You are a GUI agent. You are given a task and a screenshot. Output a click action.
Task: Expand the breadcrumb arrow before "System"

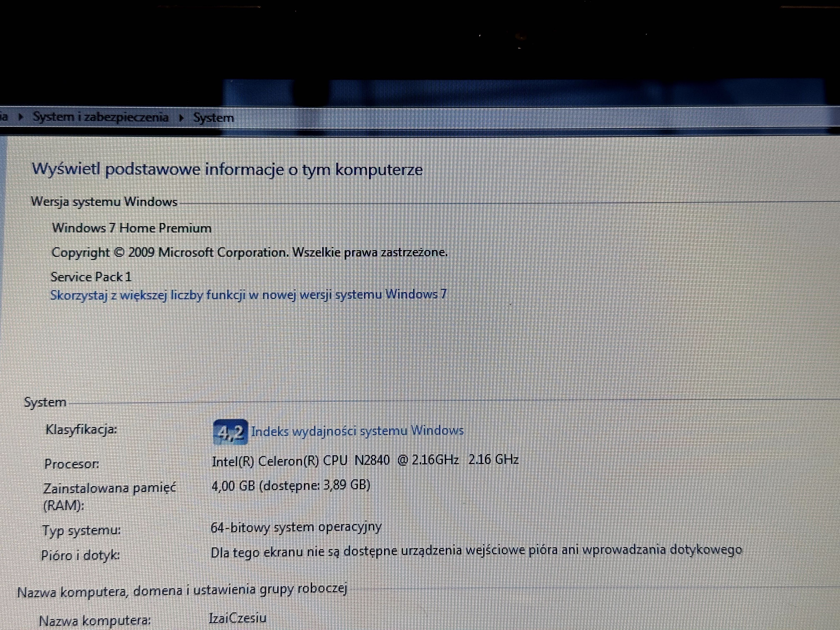pos(181,118)
